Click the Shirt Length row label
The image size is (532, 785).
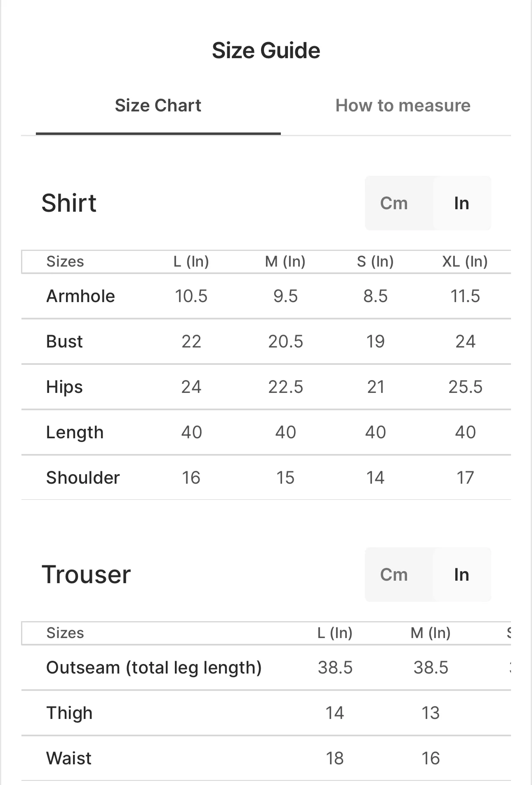(75, 432)
